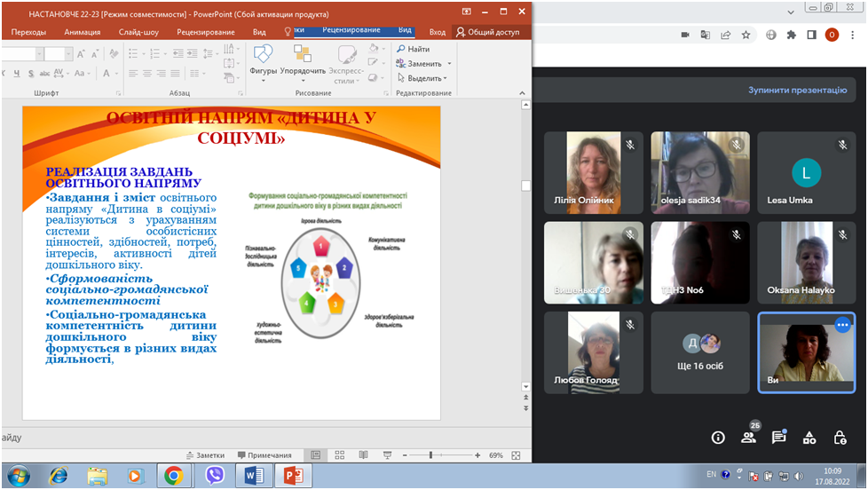Open Chrome extensions puzzle icon

point(792,35)
